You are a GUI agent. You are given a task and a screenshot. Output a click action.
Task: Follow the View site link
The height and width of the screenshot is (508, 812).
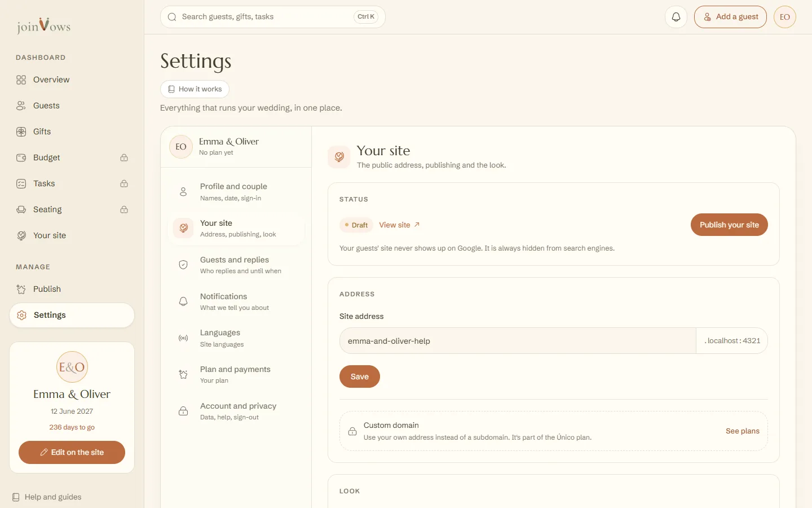[x=399, y=225]
